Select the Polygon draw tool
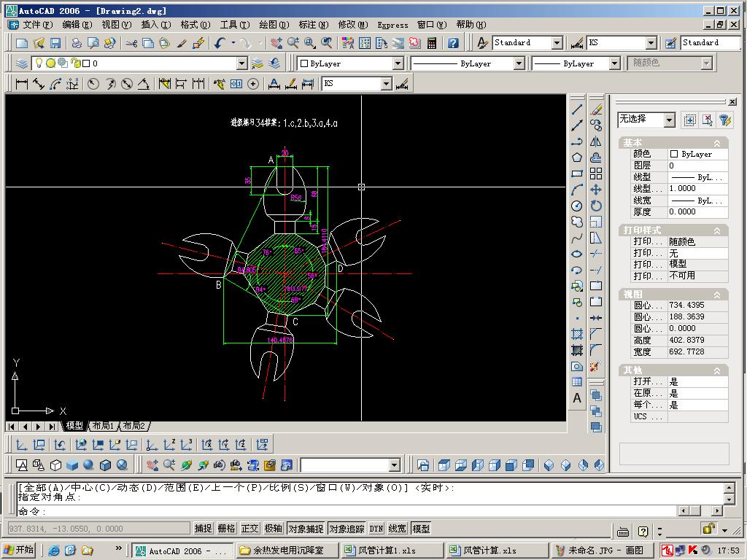The image size is (747, 560). (x=577, y=157)
